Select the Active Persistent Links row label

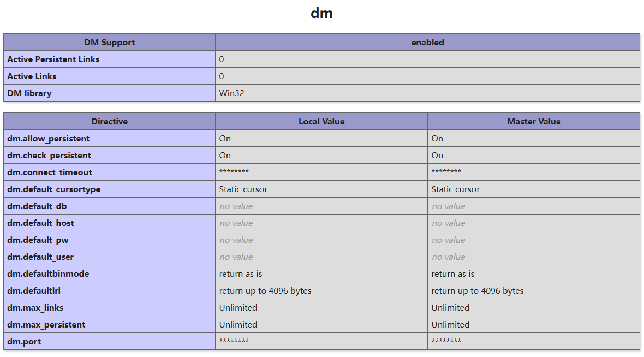[53, 59]
